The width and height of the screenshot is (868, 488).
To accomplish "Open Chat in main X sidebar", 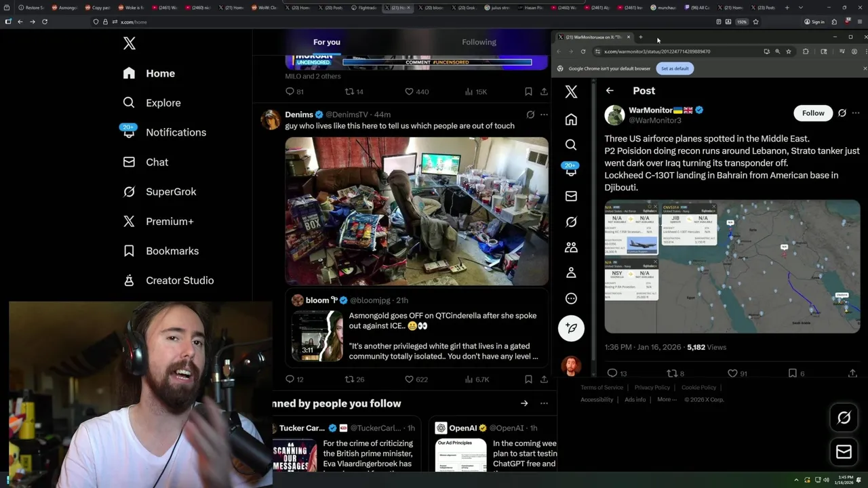I will (145, 162).
